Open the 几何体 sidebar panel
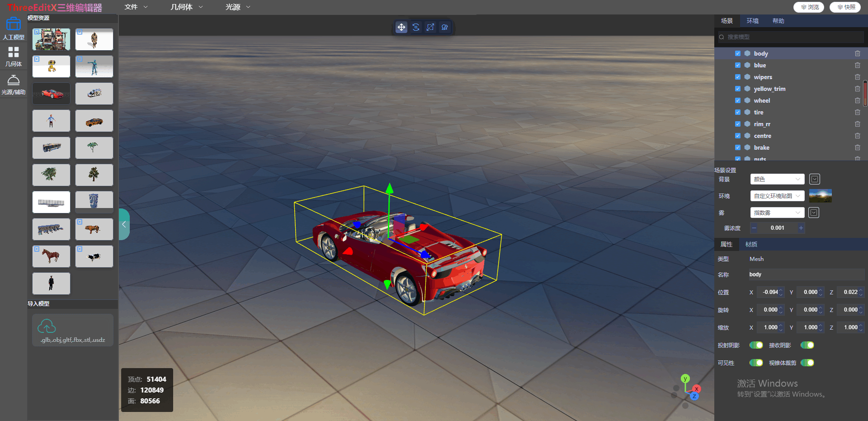The width and height of the screenshot is (868, 421). click(x=14, y=56)
